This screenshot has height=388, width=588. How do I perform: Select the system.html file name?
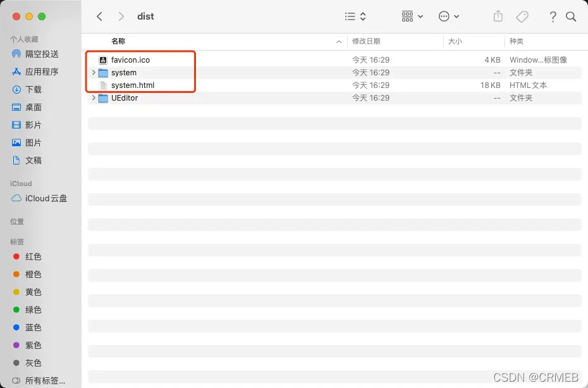(133, 85)
